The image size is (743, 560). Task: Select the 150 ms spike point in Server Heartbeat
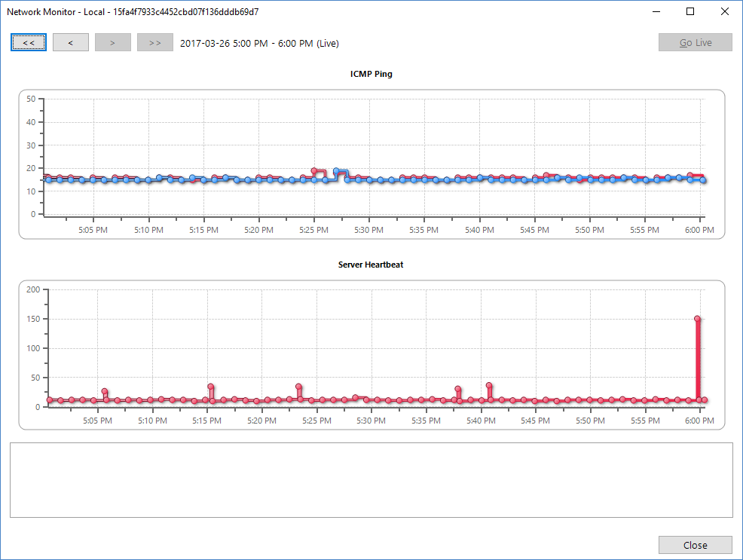(x=697, y=319)
